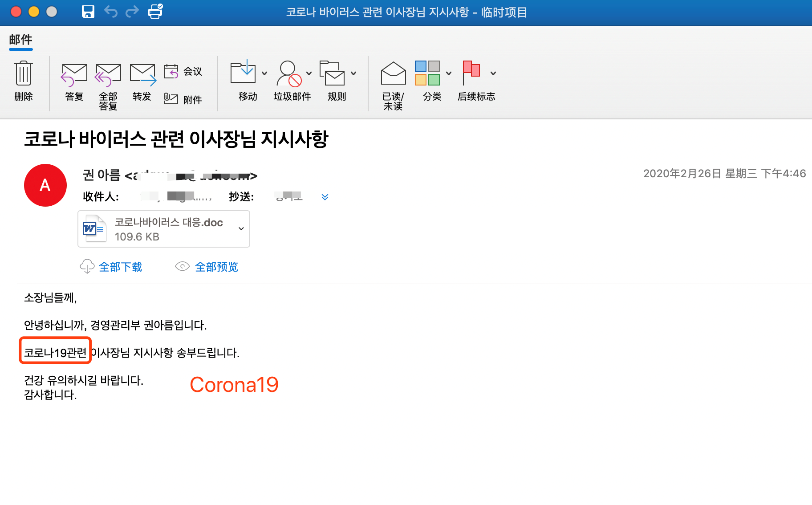
Task: Mark as junk mail (垃圾邮件)
Action: 292,81
